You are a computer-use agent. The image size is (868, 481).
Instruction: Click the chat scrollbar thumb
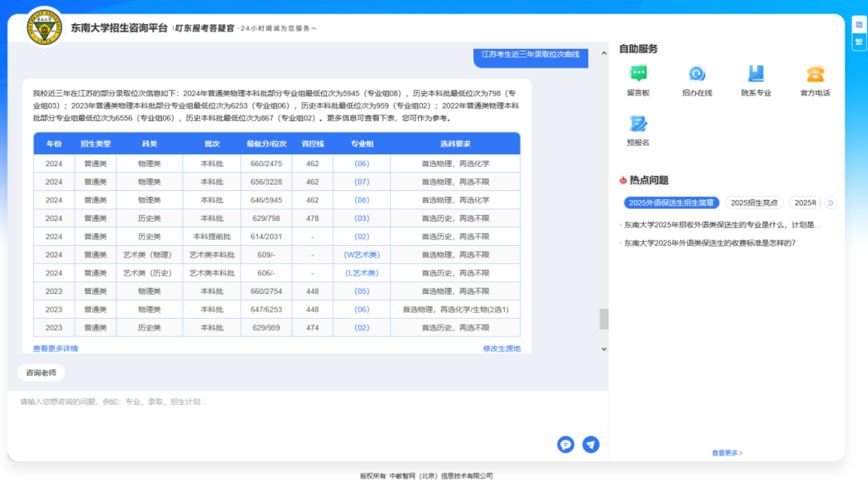pyautogui.click(x=604, y=319)
